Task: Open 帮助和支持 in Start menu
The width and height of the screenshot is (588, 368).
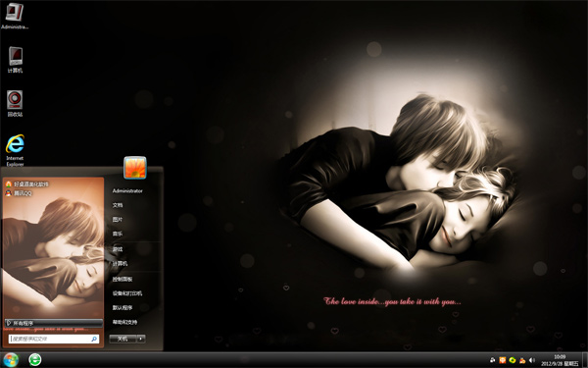Action: coord(124,322)
